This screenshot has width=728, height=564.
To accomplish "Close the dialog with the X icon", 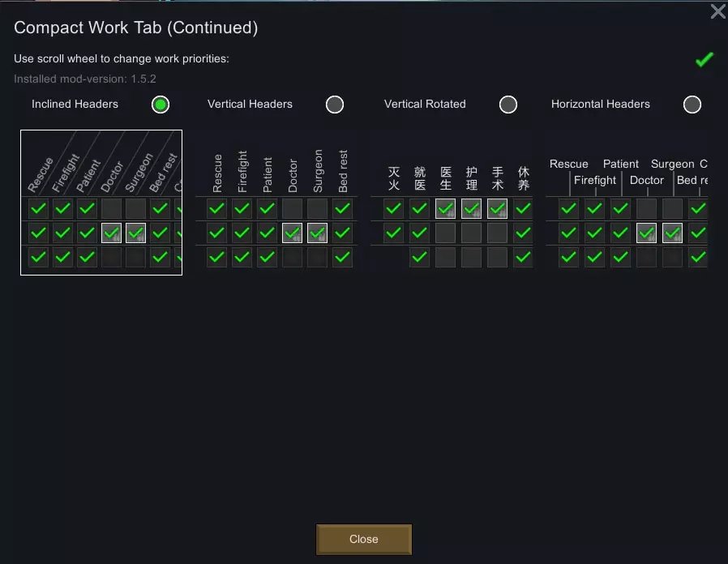I will tap(717, 11).
